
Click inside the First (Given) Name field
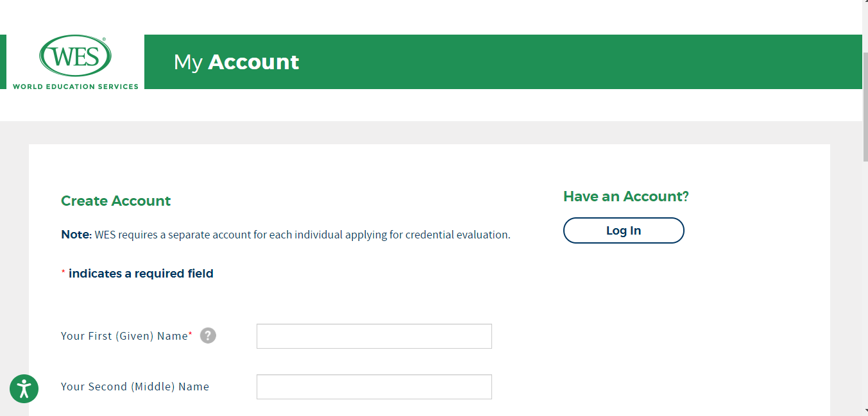373,336
